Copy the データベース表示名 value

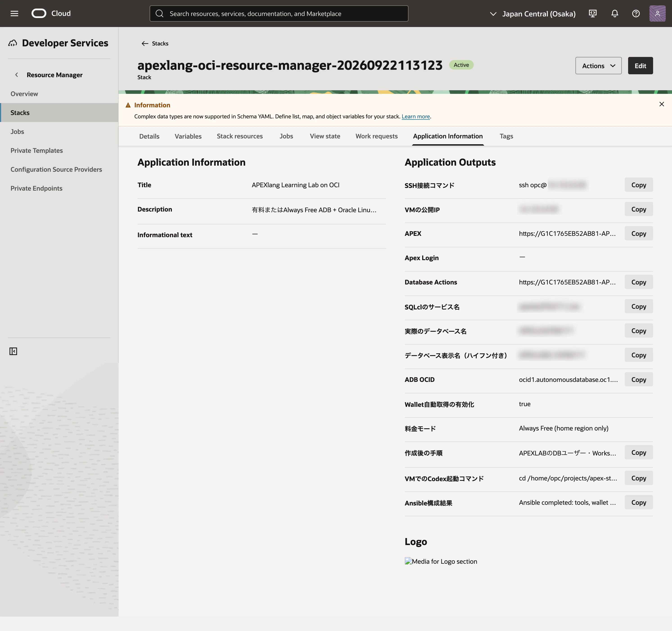pyautogui.click(x=638, y=355)
